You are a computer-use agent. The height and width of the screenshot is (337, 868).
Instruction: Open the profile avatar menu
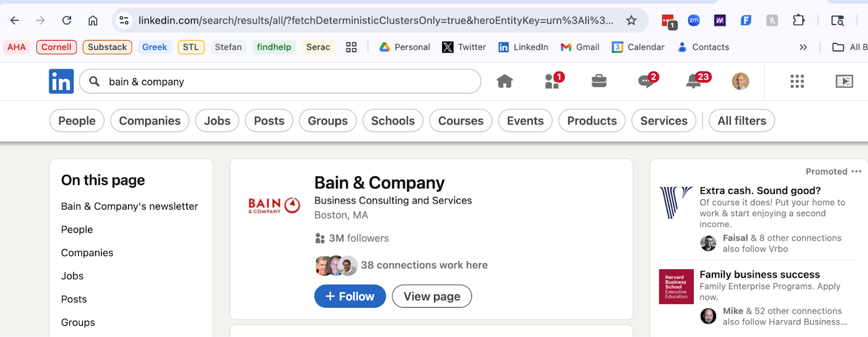(741, 81)
